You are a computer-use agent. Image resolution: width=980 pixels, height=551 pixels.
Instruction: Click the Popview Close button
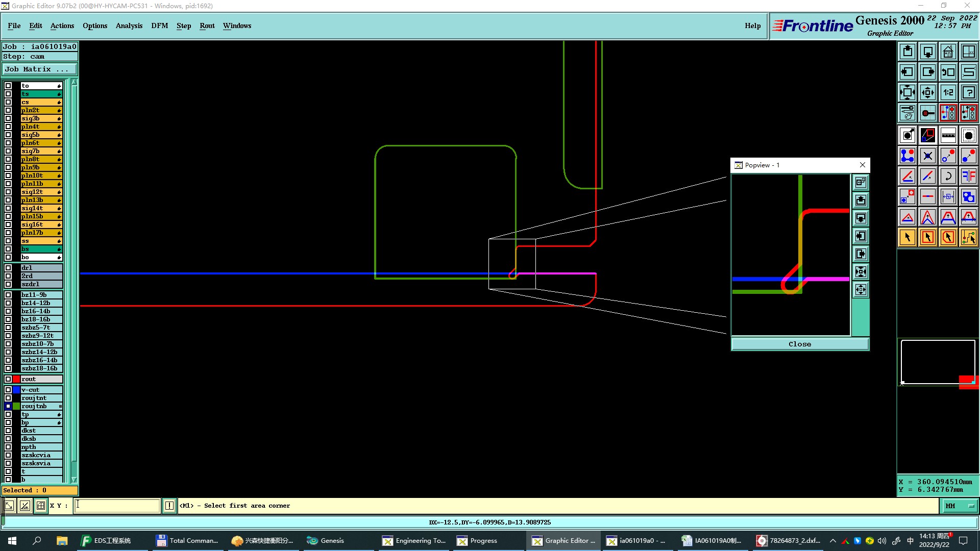(x=799, y=344)
